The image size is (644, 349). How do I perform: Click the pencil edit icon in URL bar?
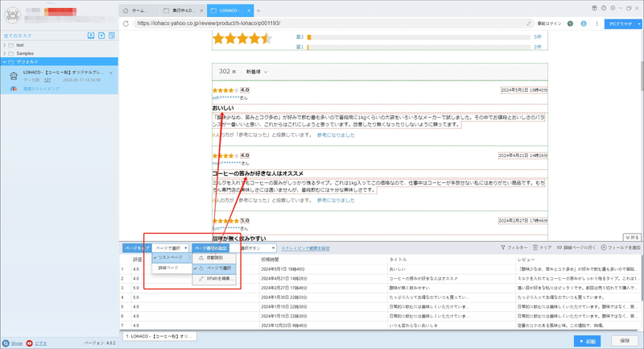point(529,23)
